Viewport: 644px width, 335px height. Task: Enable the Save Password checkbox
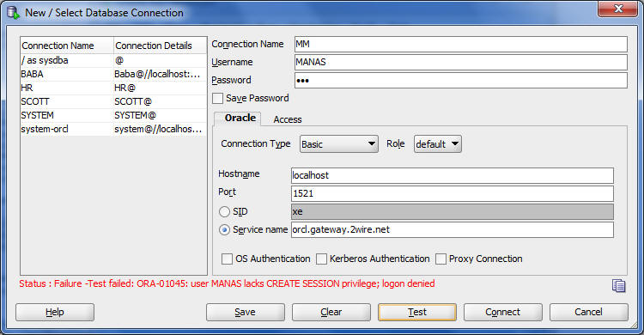pos(218,98)
